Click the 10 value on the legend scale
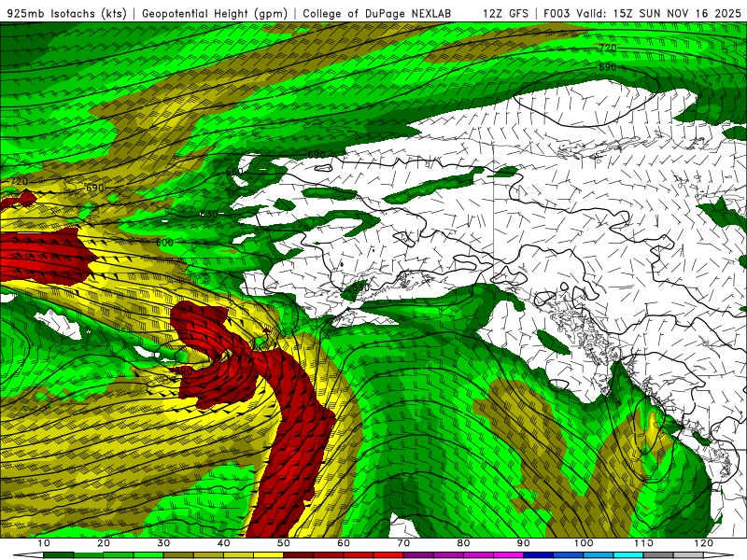Screen dimensions: 747x560 [x=43, y=543]
